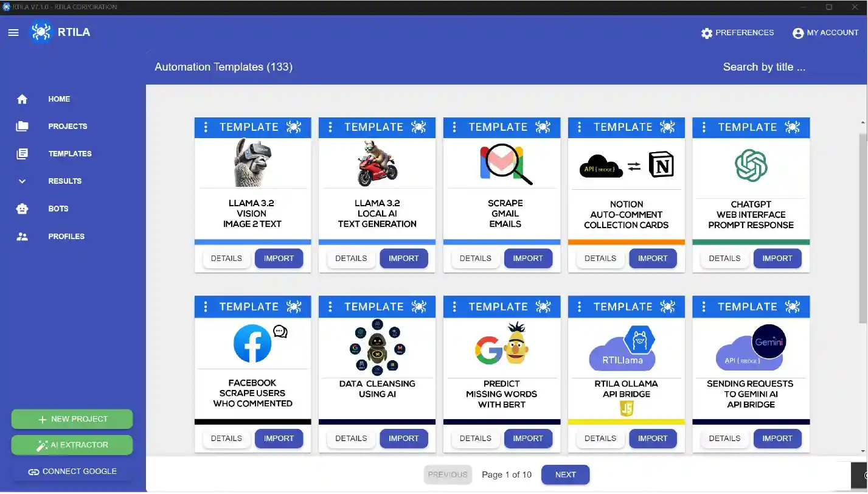Screen dimensions: 868x494
Task: Open three-dot menu on Data Cleansing card
Action: coord(330,307)
